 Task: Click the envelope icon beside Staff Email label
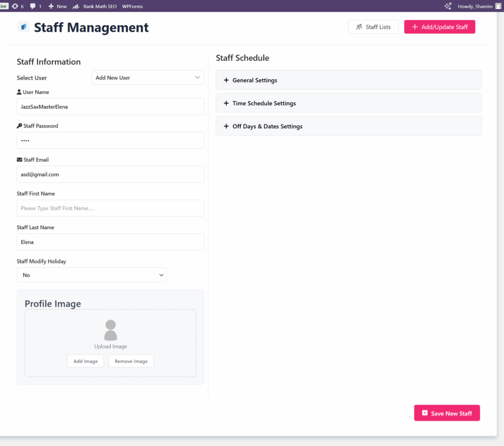click(19, 159)
